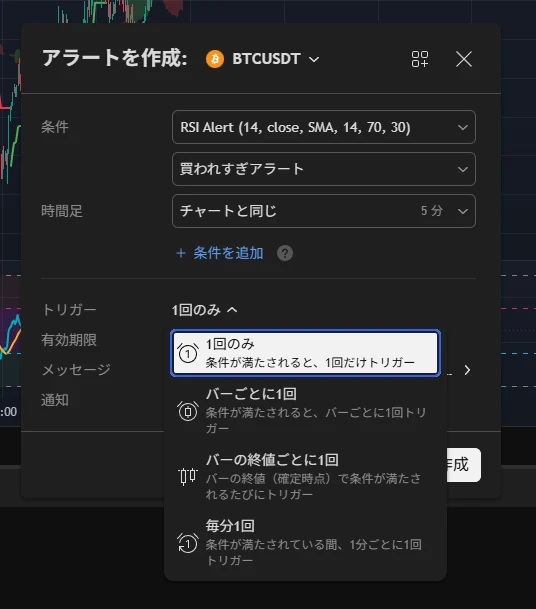This screenshot has width=536, height=609.
Task: Click the トリガー label
Action: 69,310
